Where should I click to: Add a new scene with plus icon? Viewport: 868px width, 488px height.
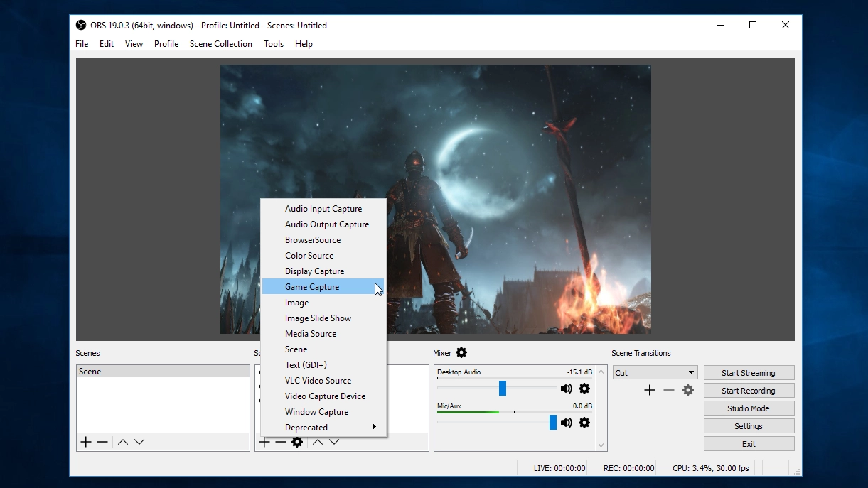(86, 442)
